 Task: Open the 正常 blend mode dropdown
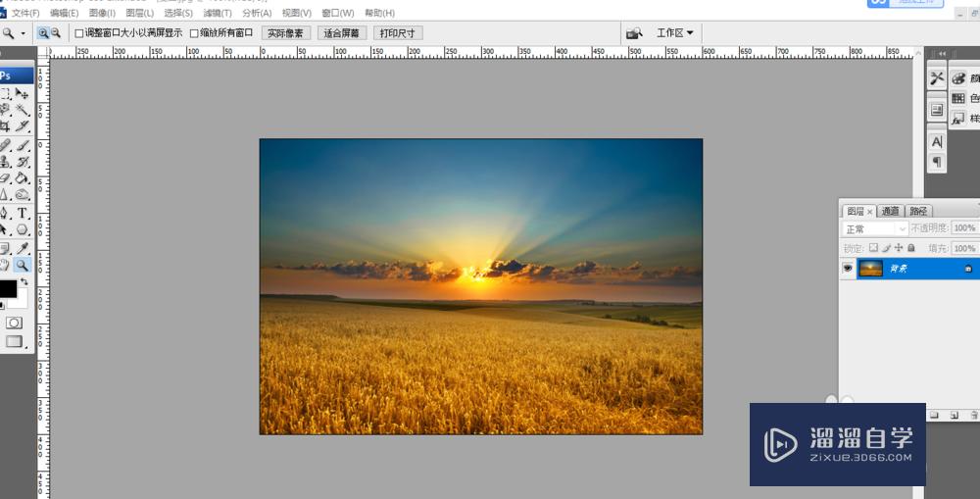tap(874, 228)
